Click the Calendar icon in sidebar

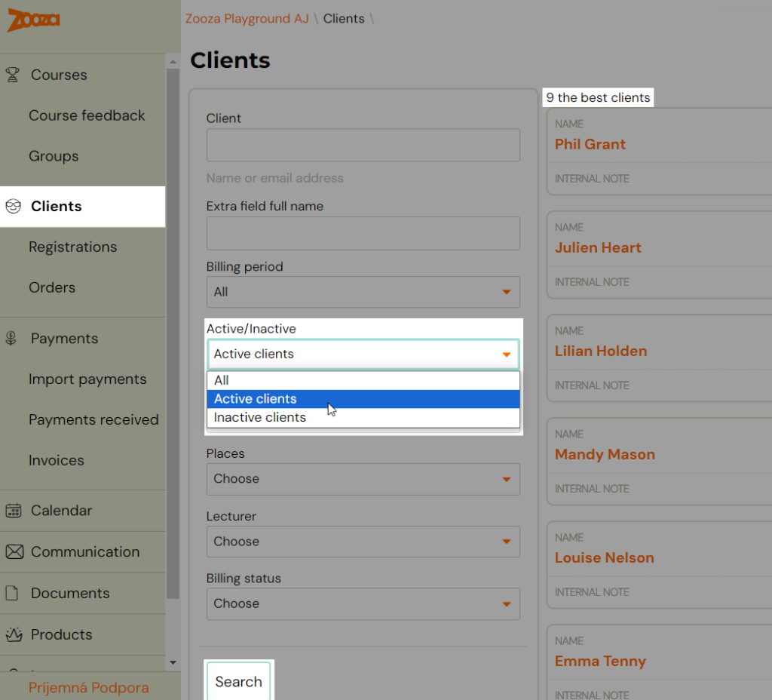(14, 511)
